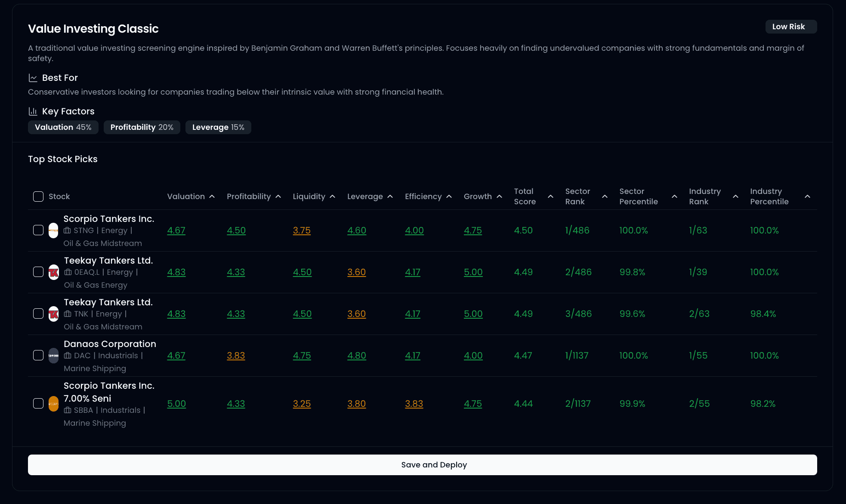Open STNG valuation score 4.67
The image size is (846, 504).
click(x=176, y=230)
